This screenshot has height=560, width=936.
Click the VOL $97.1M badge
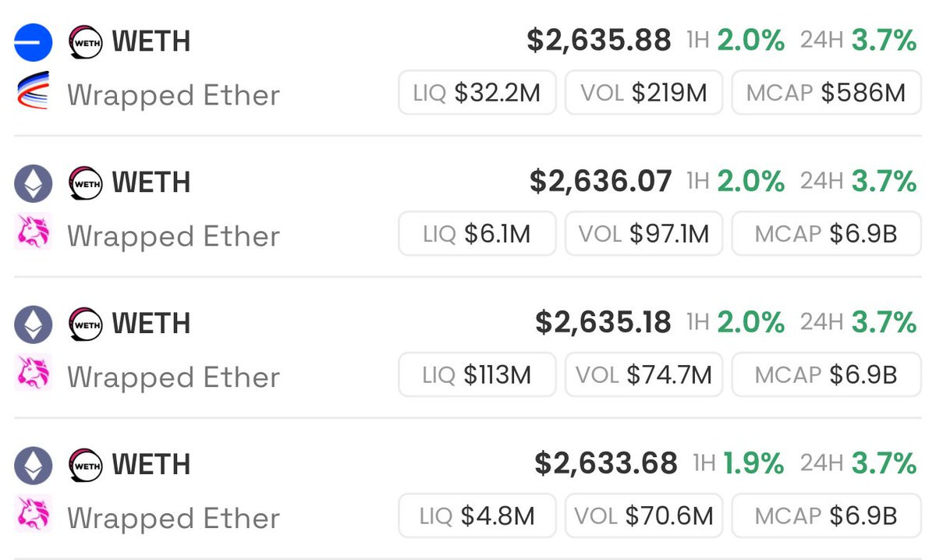point(643,234)
